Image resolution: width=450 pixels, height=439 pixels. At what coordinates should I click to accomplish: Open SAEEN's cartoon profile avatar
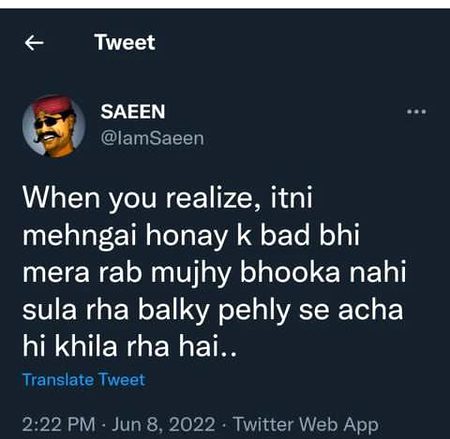click(x=54, y=126)
